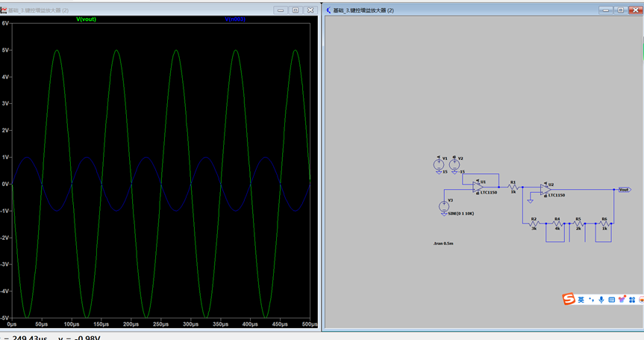Minimize the schematic window

point(605,10)
